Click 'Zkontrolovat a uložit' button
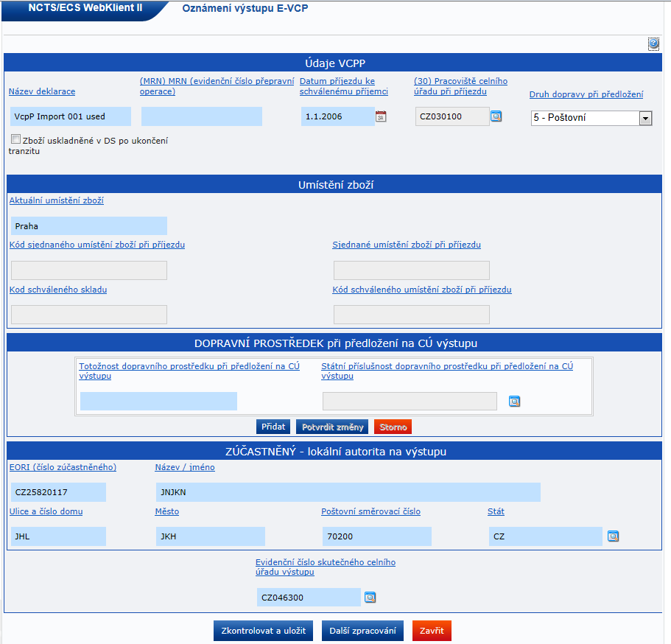 [264, 631]
